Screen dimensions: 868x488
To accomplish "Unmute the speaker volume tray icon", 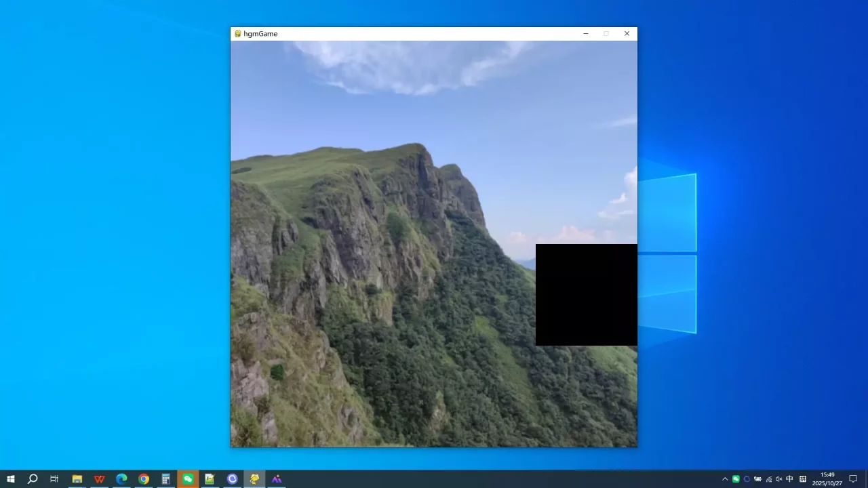I will click(x=778, y=479).
